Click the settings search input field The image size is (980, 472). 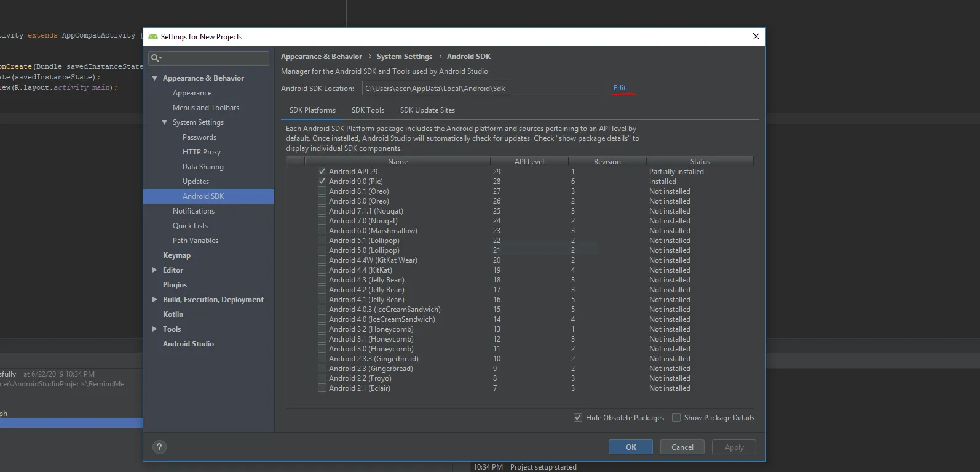[x=209, y=58]
